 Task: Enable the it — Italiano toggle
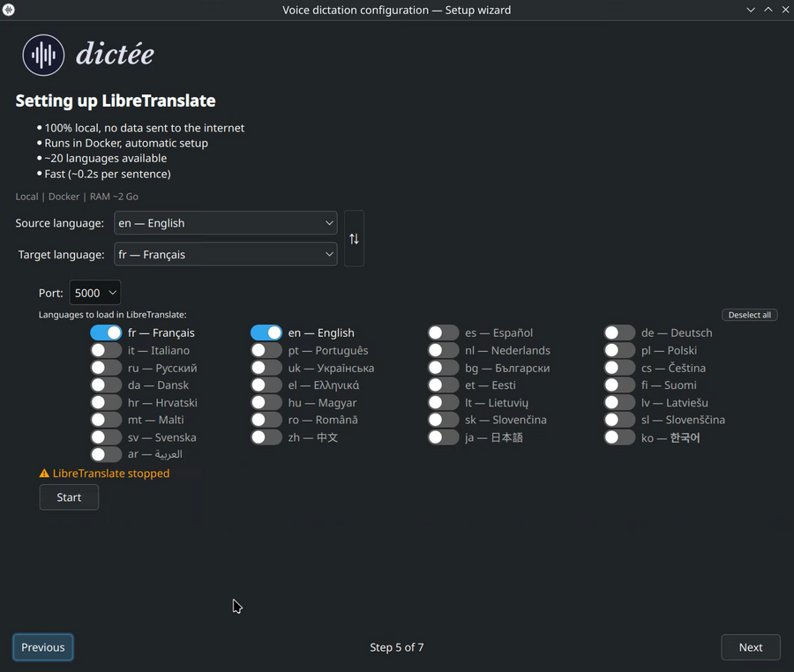pos(107,350)
